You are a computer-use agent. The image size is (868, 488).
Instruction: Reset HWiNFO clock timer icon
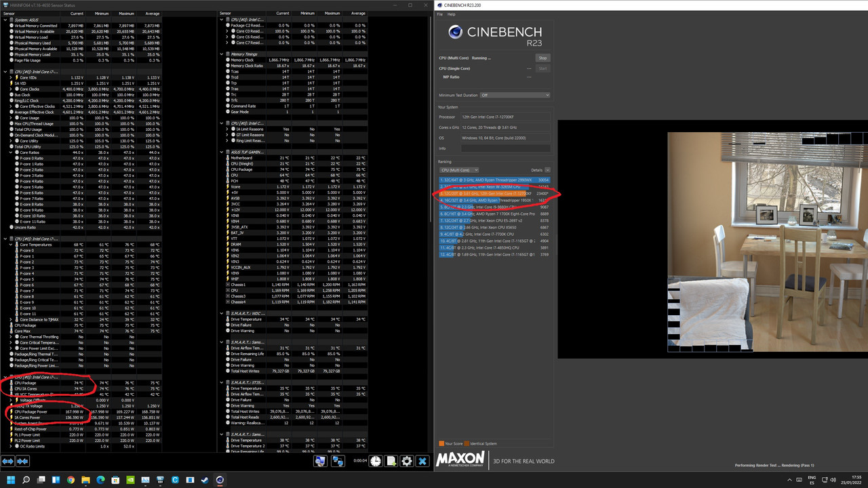pyautogui.click(x=376, y=461)
